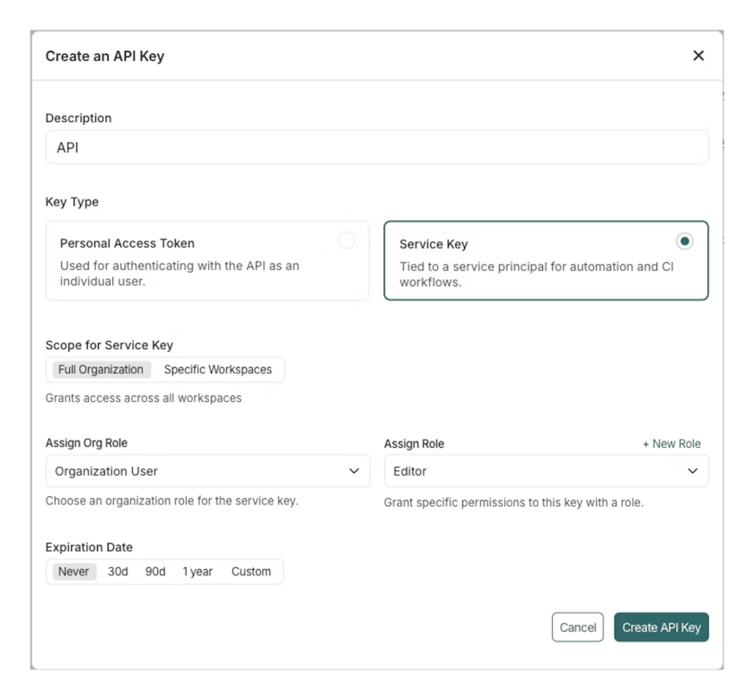Switch scope to Specific Workspaces

(218, 369)
